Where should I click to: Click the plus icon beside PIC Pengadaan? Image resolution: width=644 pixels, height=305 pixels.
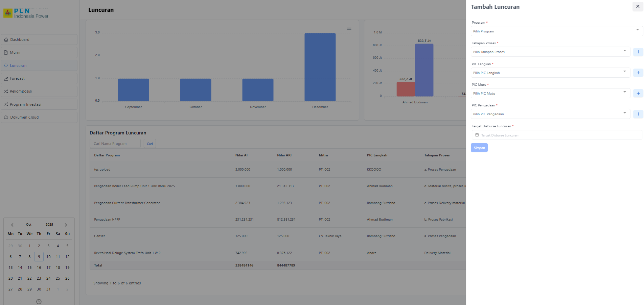tap(638, 114)
